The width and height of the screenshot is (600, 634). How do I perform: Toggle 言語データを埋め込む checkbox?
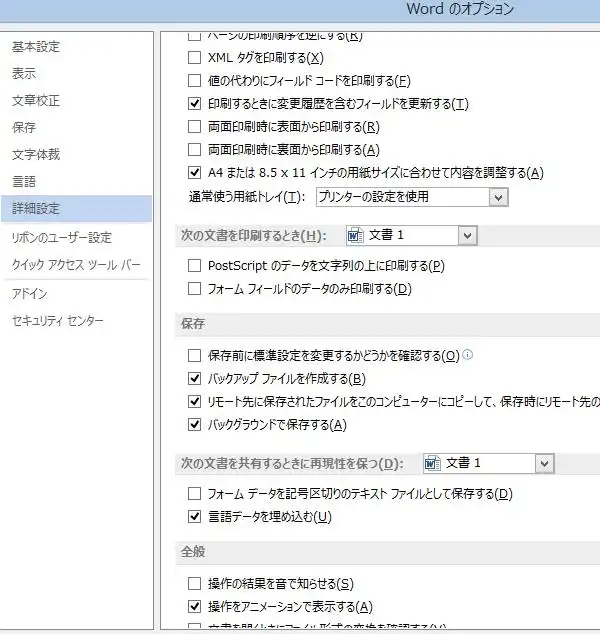[195, 517]
